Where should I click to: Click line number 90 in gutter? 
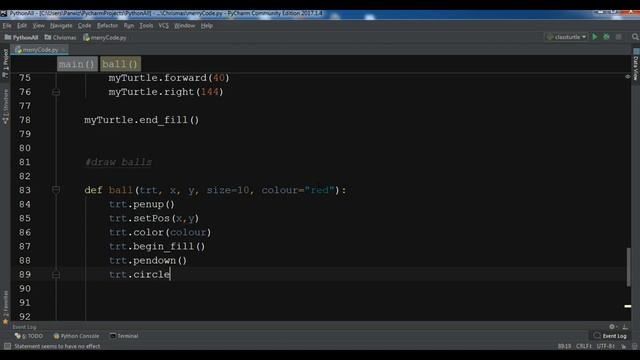click(24, 289)
